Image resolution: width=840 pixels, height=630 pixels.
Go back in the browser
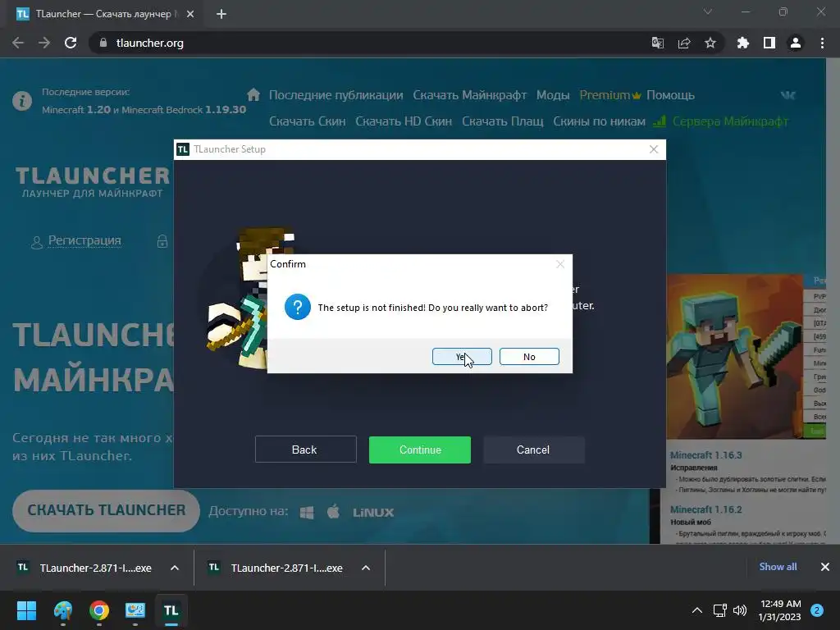18,43
